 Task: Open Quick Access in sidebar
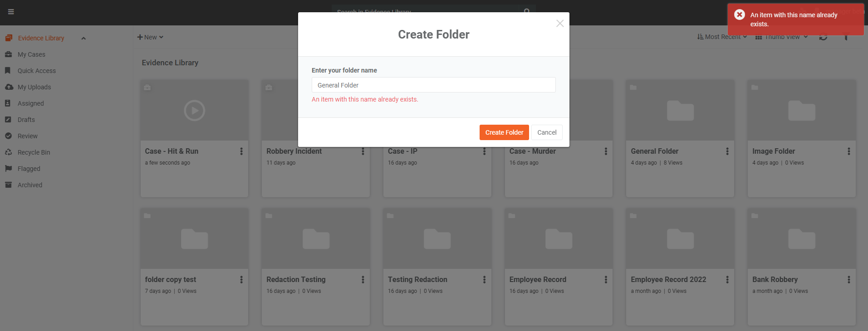coord(36,71)
